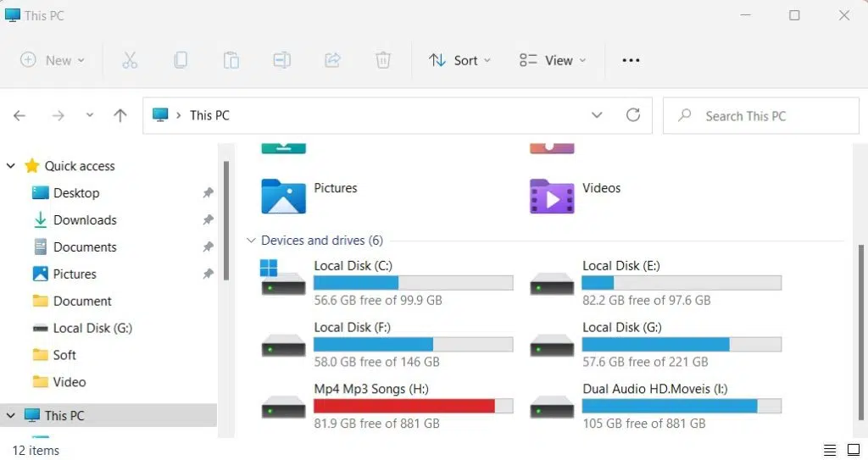Open the See more three-dots menu
868x460 pixels.
pyautogui.click(x=631, y=60)
